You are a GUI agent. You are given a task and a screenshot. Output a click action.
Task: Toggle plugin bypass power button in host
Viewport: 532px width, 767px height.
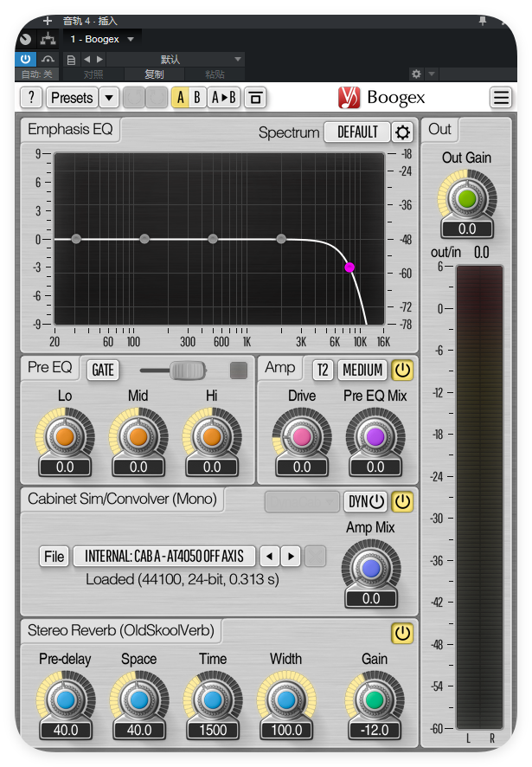click(x=25, y=59)
